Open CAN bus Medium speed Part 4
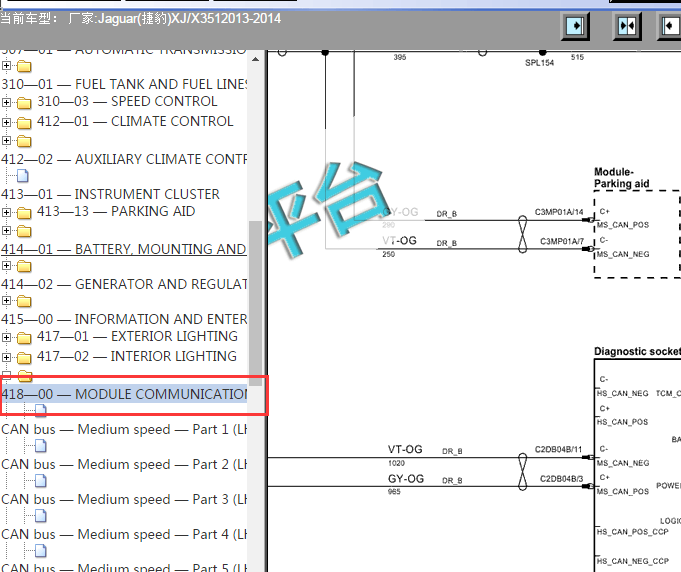This screenshot has width=681, height=572. tap(124, 534)
